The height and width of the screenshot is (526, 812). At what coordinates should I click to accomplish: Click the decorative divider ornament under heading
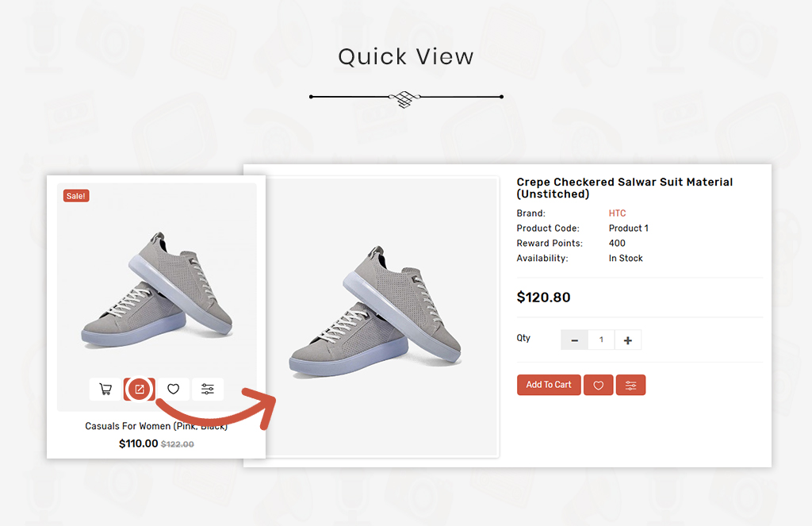click(406, 98)
